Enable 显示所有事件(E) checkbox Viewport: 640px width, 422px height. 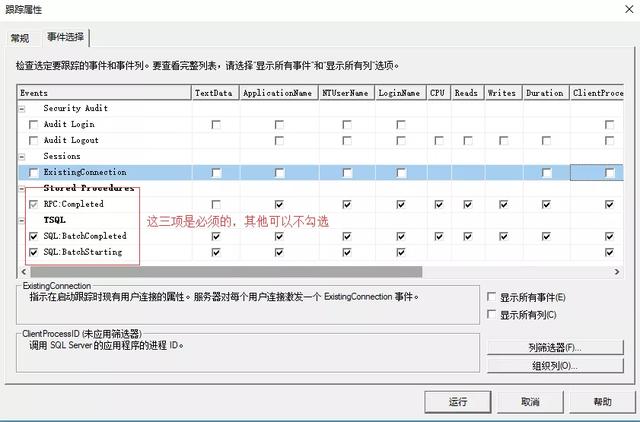click(492, 297)
